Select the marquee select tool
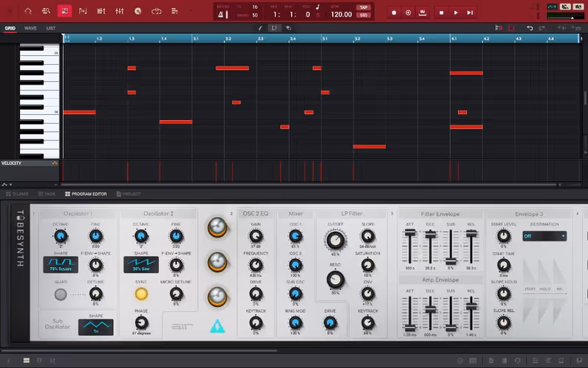The height and width of the screenshot is (368, 588). [x=274, y=28]
